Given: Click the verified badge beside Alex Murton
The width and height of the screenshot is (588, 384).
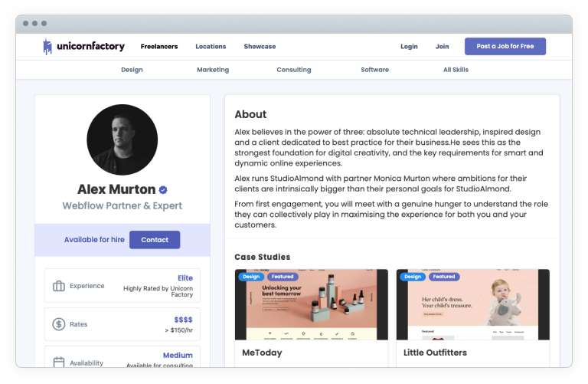Looking at the screenshot, I should coord(163,190).
